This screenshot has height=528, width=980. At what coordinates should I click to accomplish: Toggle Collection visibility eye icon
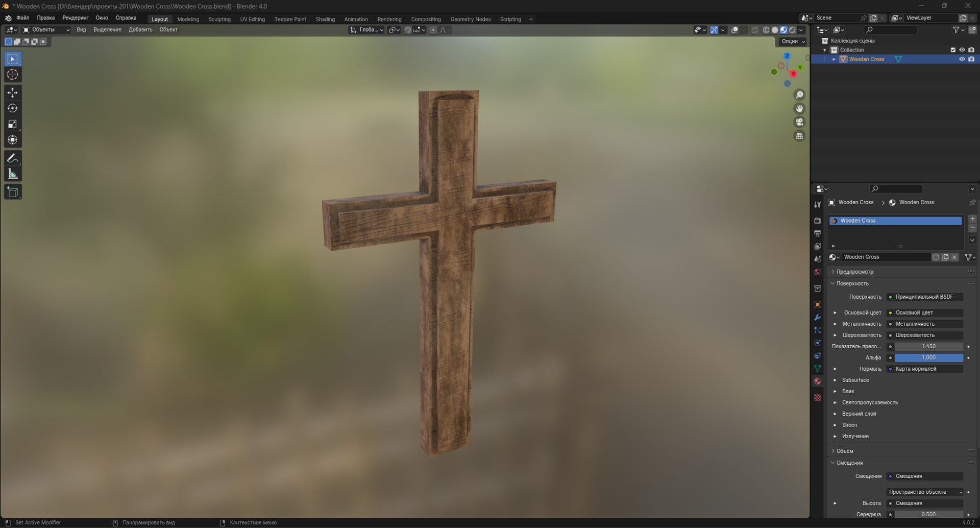coord(962,50)
